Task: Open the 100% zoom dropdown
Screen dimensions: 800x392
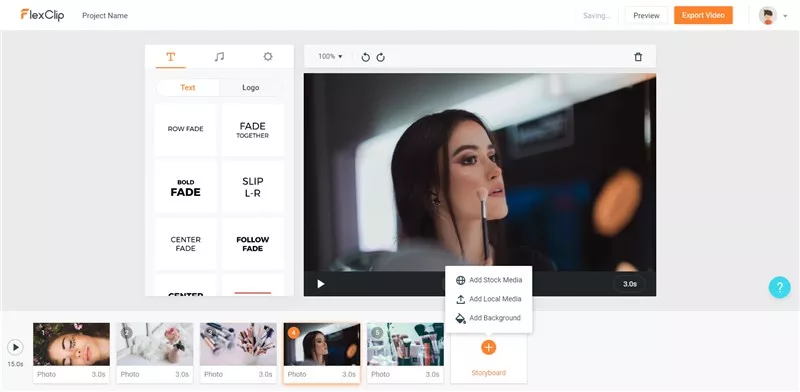Action: [x=330, y=57]
